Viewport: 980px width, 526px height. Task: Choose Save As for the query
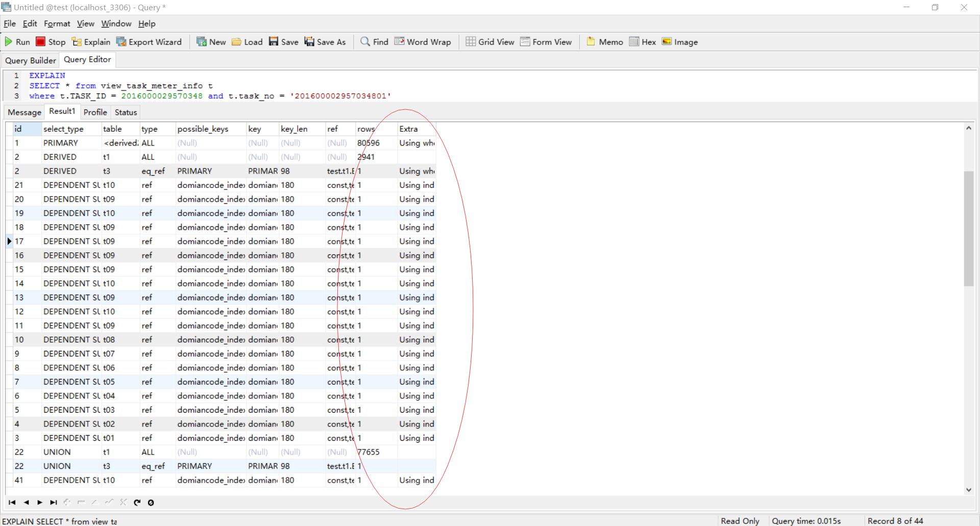325,42
